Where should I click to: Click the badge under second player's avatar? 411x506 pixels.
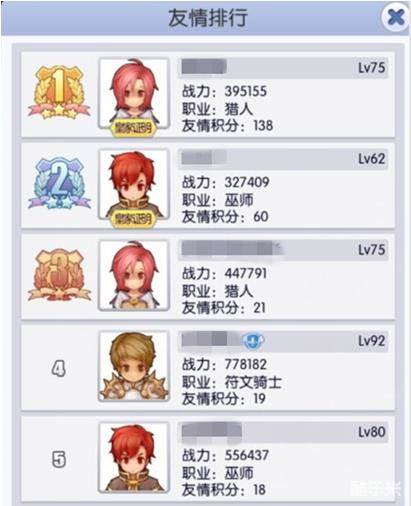click(x=133, y=219)
